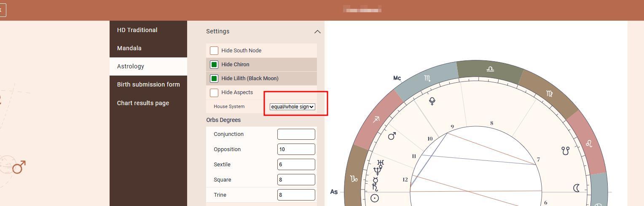Uncheck Hide Lilith (Black Moon)
Image resolution: width=644 pixels, height=206 pixels.
[x=214, y=79]
